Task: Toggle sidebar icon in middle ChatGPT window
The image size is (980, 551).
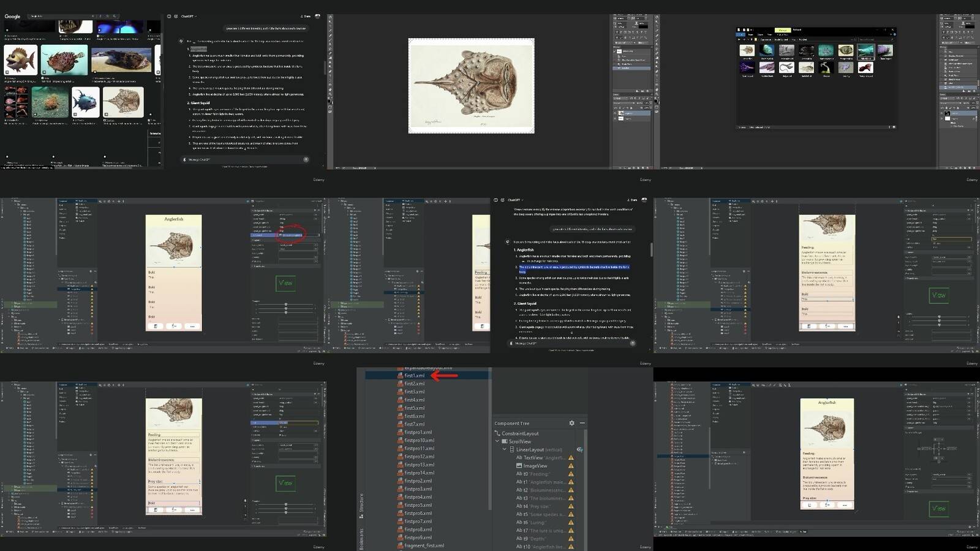Action: [x=496, y=200]
